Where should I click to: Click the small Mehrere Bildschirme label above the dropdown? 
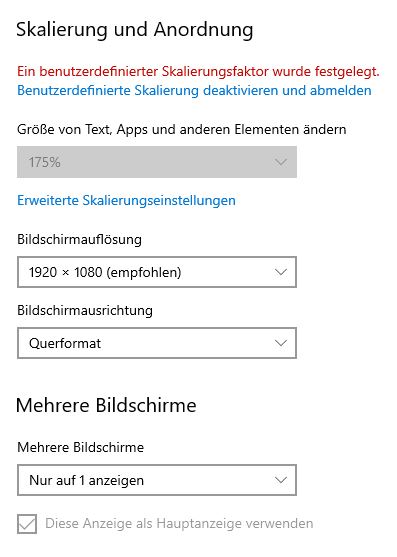pos(80,447)
